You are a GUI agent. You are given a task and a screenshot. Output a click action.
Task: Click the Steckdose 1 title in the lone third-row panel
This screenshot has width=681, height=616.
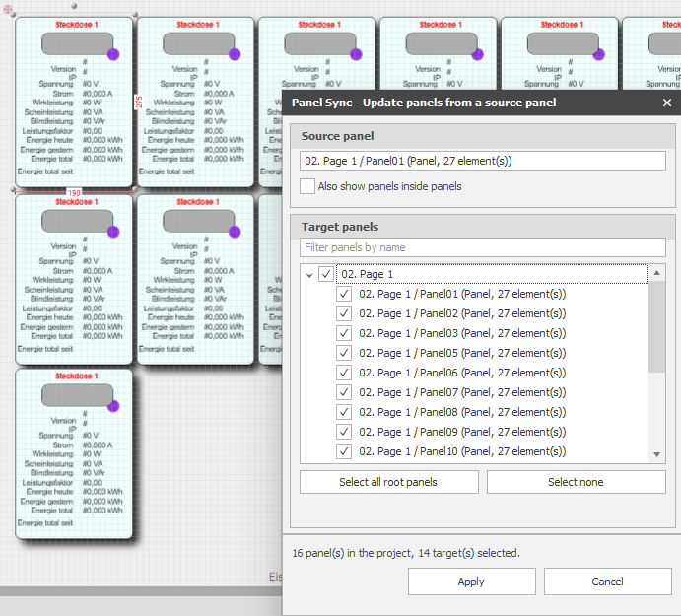pos(77,376)
